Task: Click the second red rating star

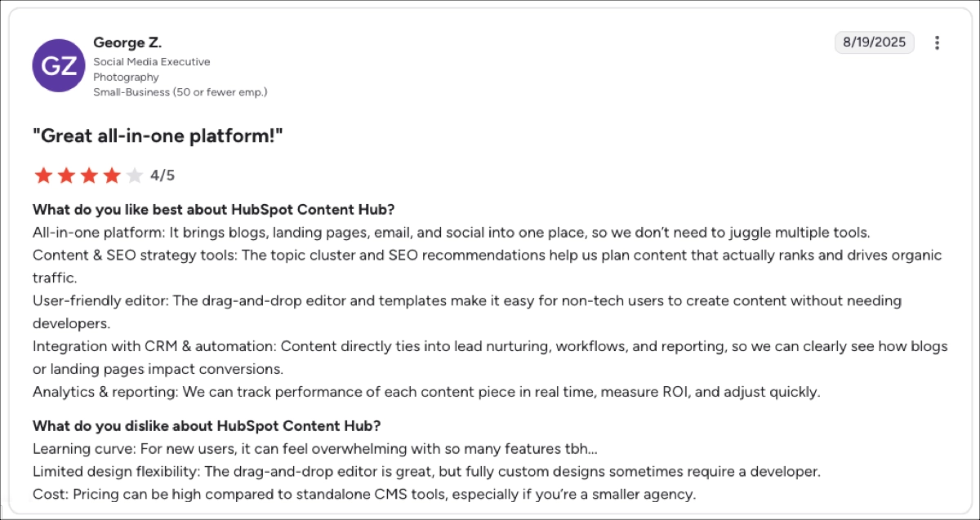Action: click(66, 175)
